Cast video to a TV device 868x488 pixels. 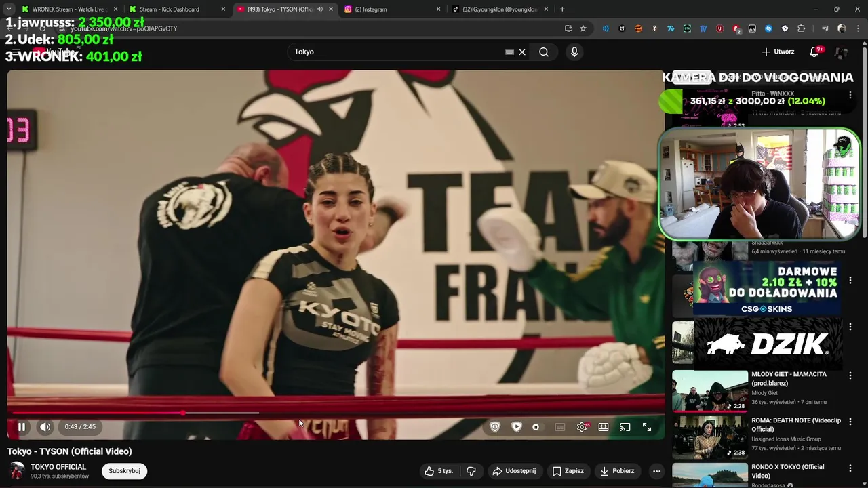(x=625, y=427)
